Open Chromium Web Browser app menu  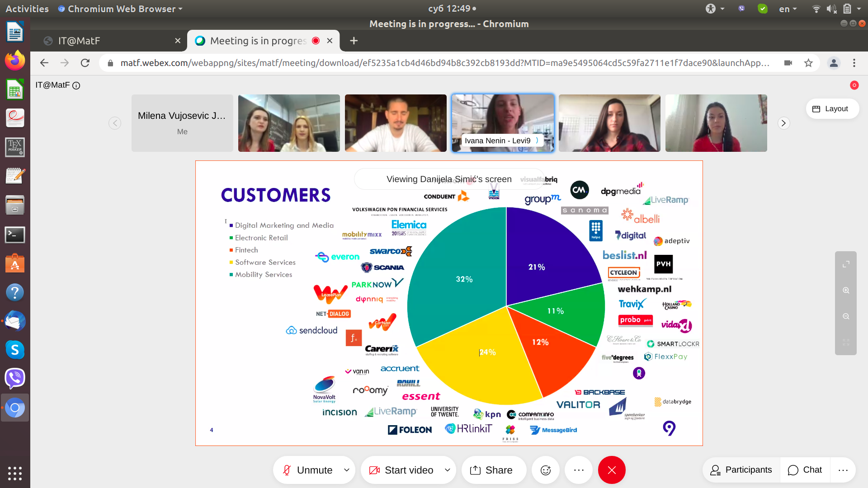coord(120,9)
